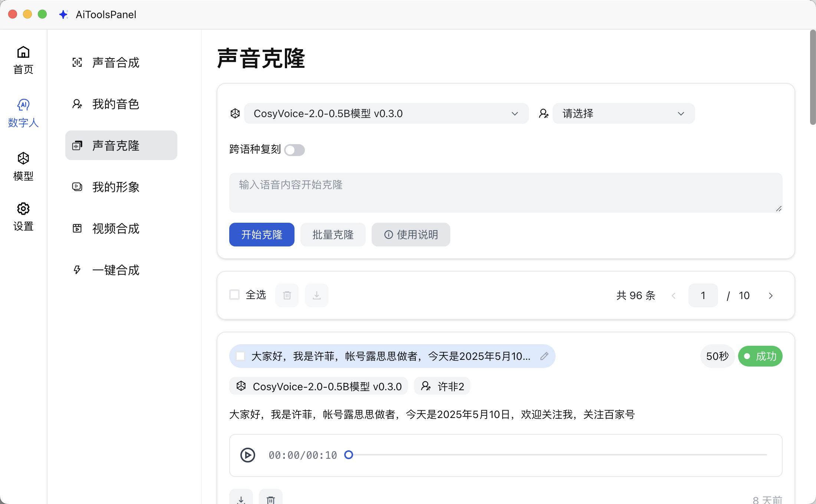Image resolution: width=816 pixels, height=504 pixels.
Task: Open 一键合成 menu item
Action: point(121,270)
